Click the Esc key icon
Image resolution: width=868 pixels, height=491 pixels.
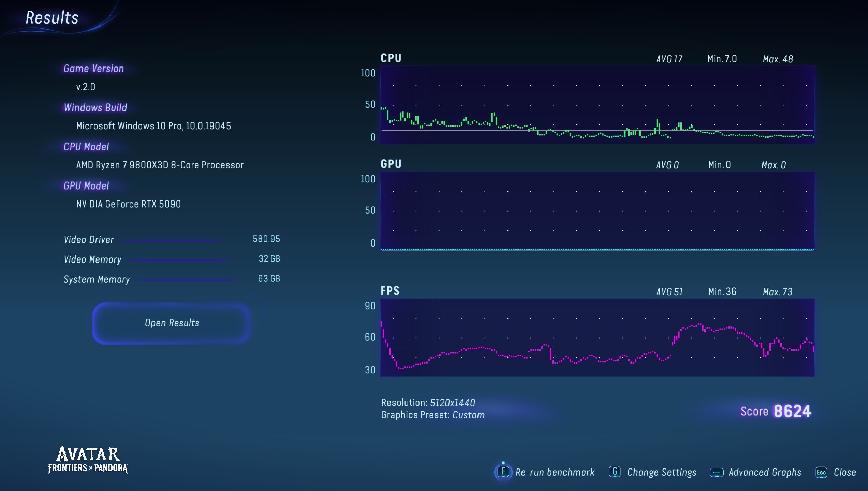point(821,473)
